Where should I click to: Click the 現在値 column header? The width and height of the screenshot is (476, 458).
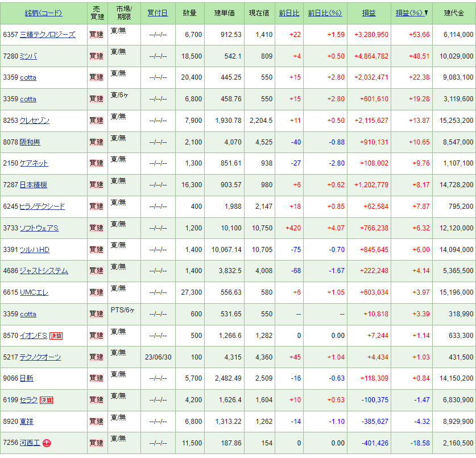259,13
